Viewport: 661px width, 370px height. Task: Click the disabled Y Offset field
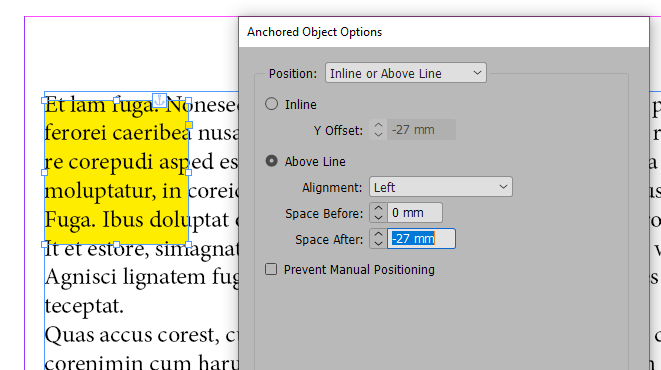click(421, 129)
